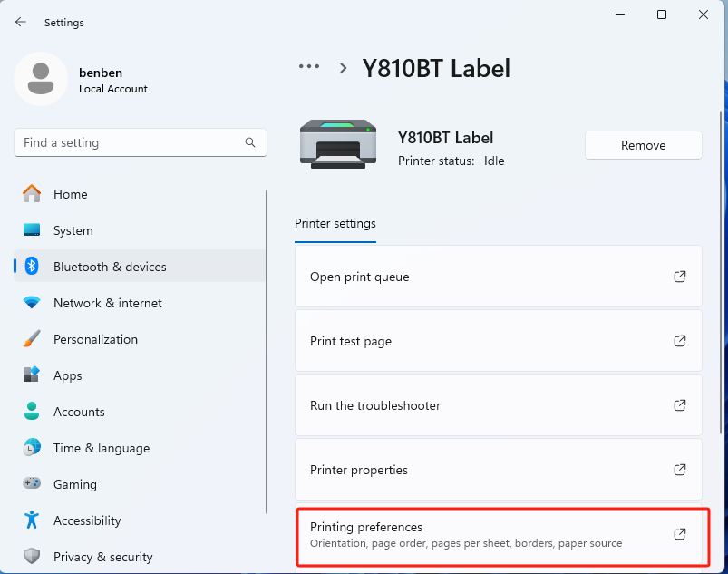Click the sidebar navigation scrollbar
Viewport: 728px width, 574px height.
point(267,352)
